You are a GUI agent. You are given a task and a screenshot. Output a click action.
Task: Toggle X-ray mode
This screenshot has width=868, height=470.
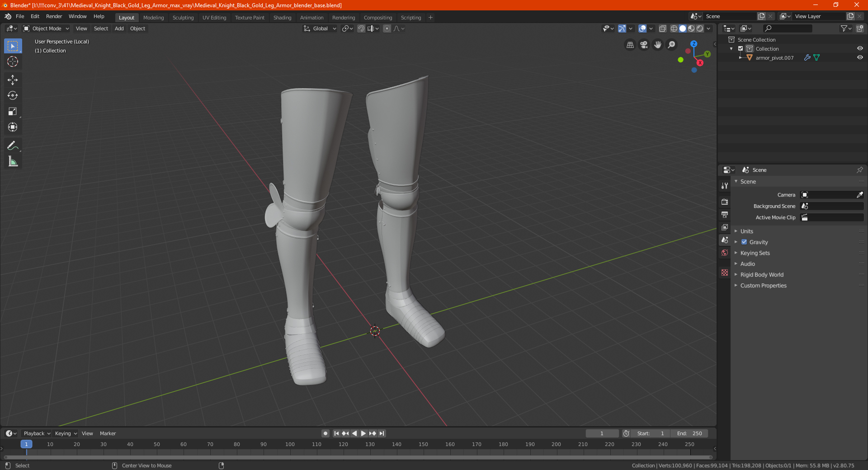663,28
